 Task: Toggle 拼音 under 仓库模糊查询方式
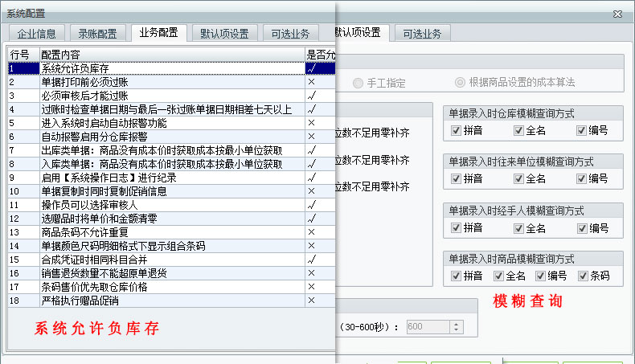click(456, 130)
